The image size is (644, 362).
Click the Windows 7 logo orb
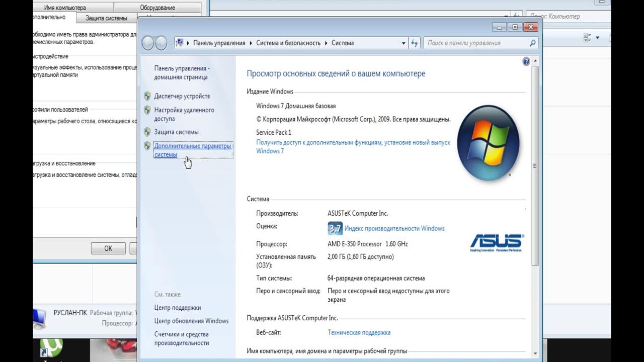tap(488, 143)
